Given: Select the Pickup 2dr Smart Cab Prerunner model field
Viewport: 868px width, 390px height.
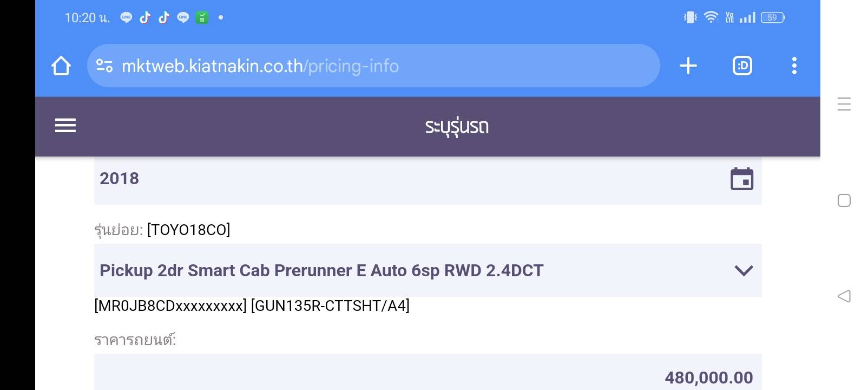Looking at the screenshot, I should point(379,270).
